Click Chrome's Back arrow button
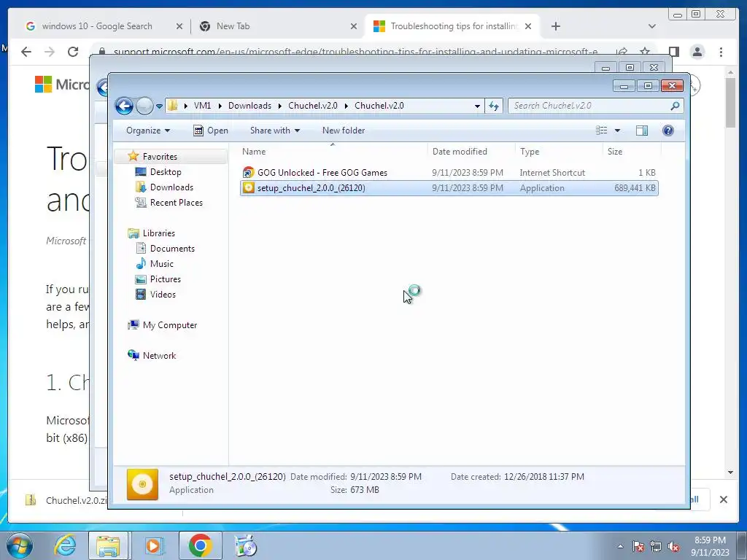 (x=26, y=52)
